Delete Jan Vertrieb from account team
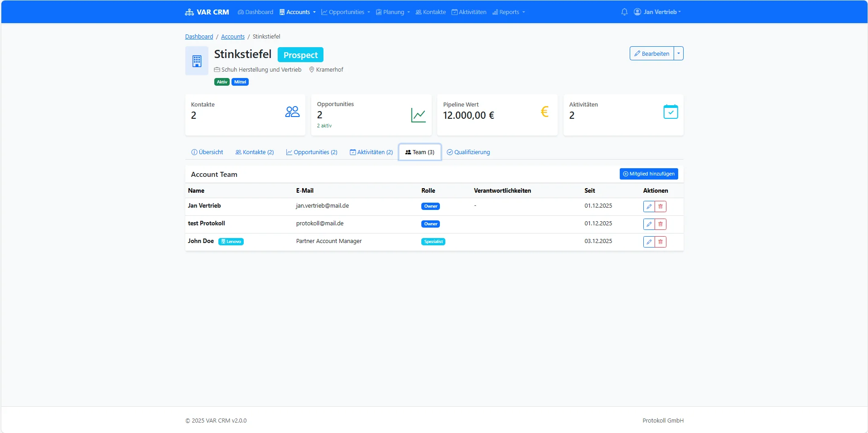 pos(661,206)
